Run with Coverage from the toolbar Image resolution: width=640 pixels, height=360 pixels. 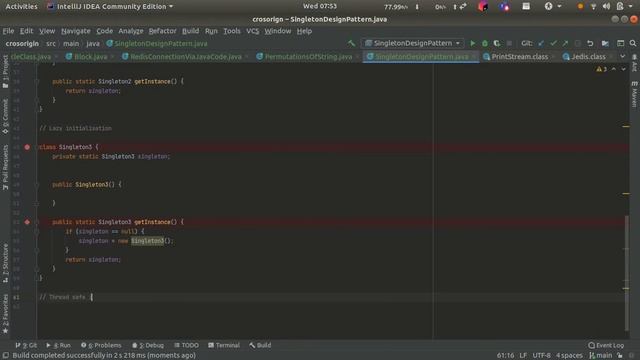tap(497, 43)
